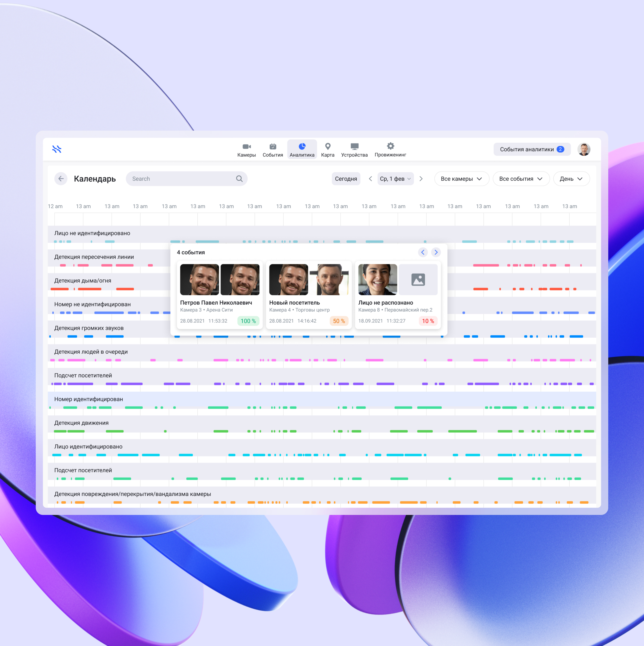Expand the Все события dropdown

(521, 178)
